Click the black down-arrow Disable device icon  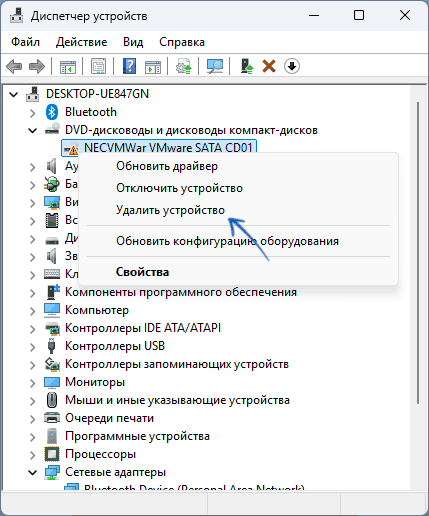pyautogui.click(x=292, y=66)
